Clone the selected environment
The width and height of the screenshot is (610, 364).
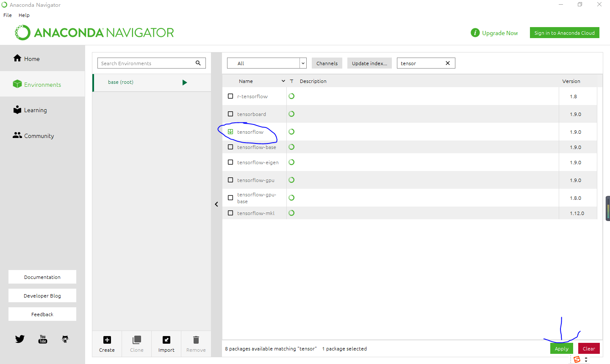click(x=136, y=344)
